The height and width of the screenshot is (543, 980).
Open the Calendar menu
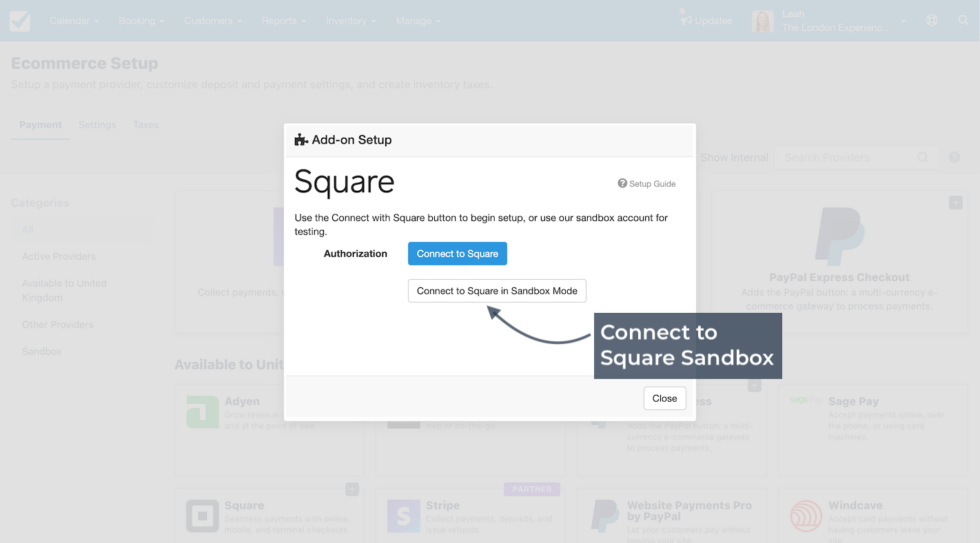pos(74,21)
